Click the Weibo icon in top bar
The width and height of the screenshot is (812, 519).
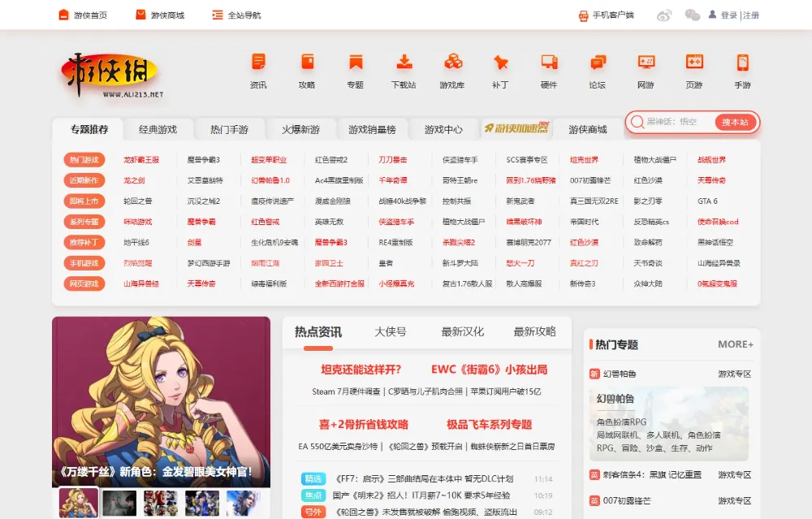pyautogui.click(x=664, y=15)
